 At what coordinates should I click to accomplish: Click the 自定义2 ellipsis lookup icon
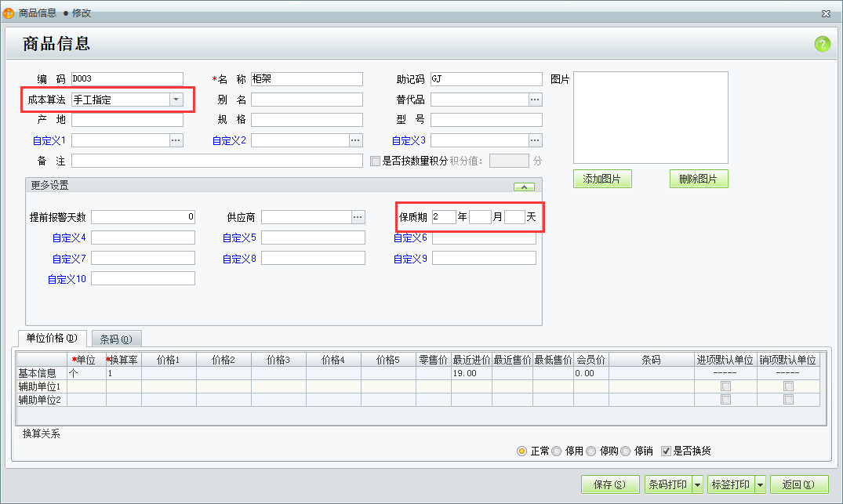click(x=356, y=140)
